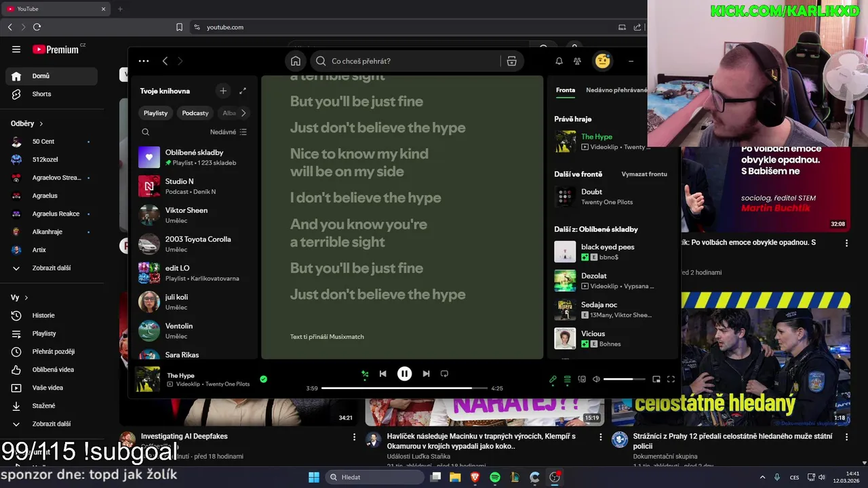The height and width of the screenshot is (488, 868).
Task: Go to Spotify home
Action: [x=296, y=61]
